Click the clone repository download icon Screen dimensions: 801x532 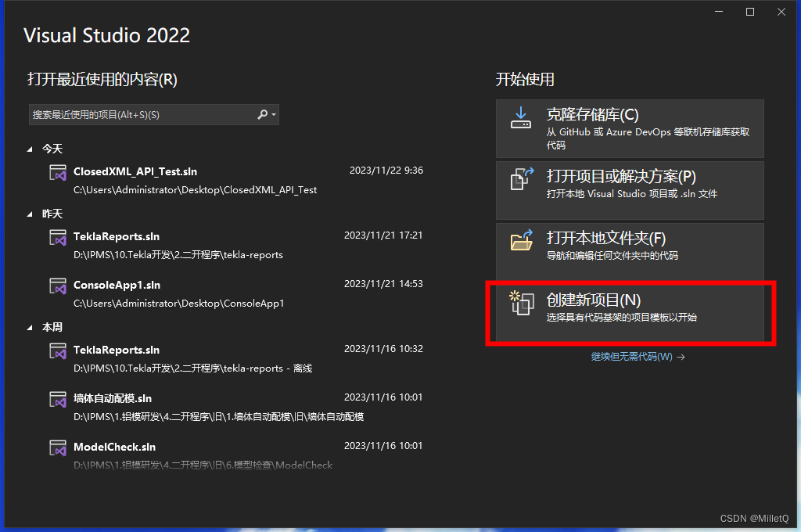pyautogui.click(x=520, y=118)
